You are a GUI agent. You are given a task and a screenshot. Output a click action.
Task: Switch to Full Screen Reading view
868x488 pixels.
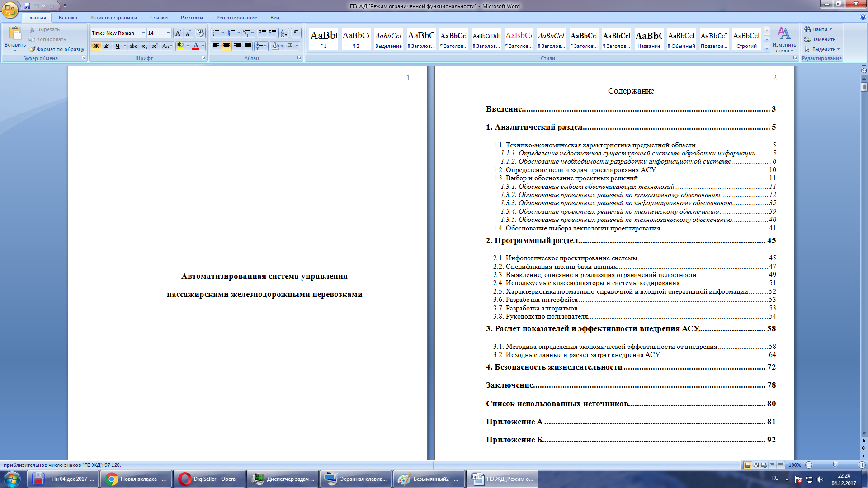pyautogui.click(x=756, y=465)
